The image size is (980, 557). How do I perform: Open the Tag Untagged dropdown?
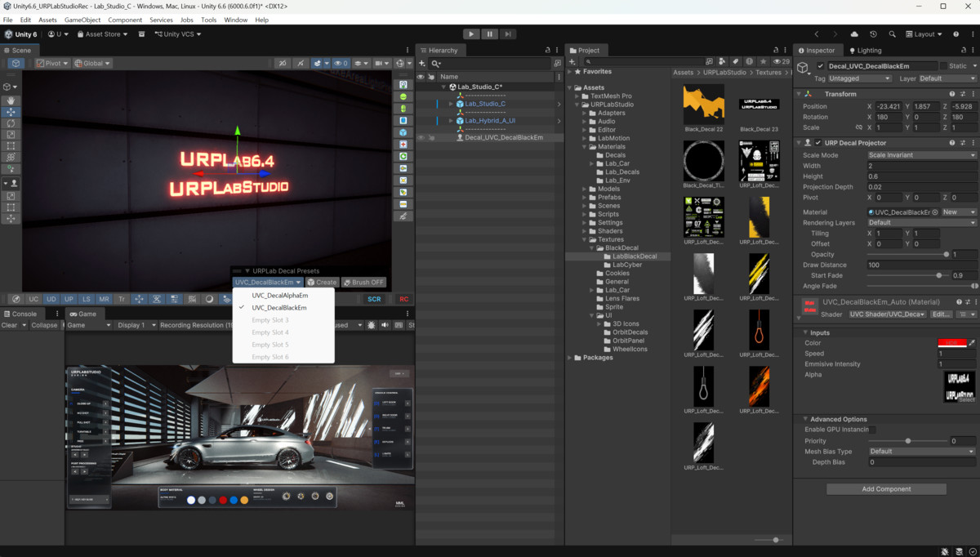(860, 78)
